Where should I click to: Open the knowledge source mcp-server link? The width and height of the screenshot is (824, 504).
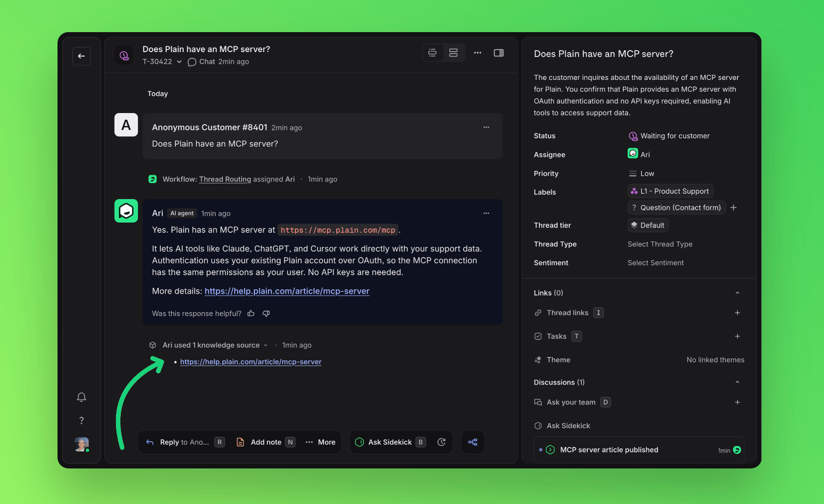pos(251,362)
